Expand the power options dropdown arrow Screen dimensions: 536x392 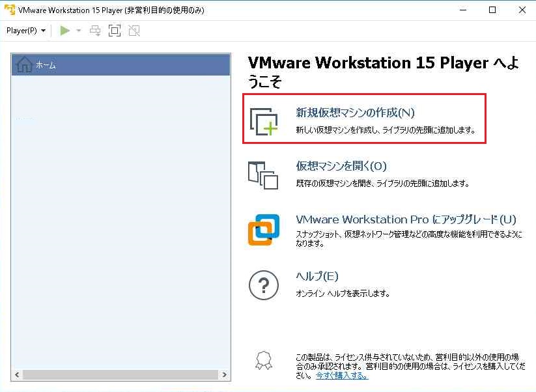coord(79,31)
